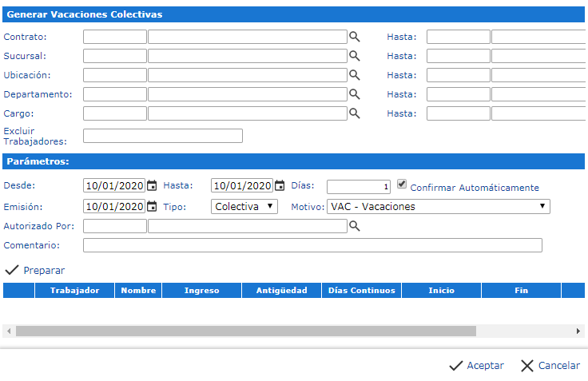Click the horizontal scrollbar right arrow
588x381 pixels.
579,331
